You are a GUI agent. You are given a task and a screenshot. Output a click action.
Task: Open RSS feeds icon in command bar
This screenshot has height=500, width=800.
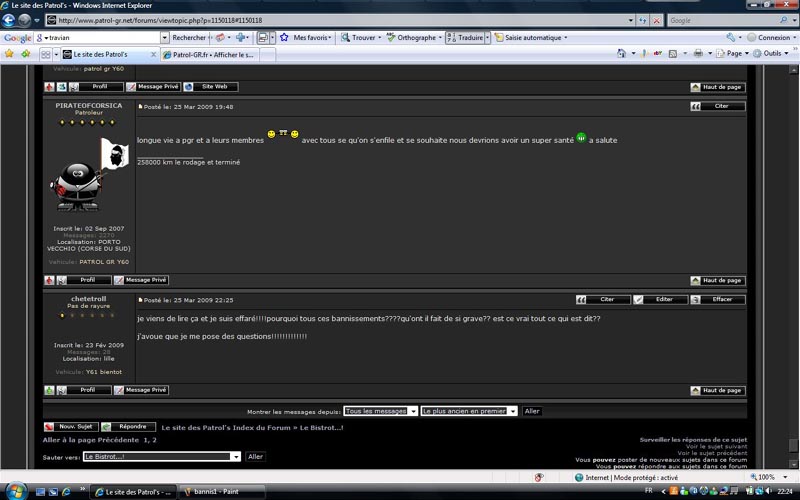(x=673, y=53)
